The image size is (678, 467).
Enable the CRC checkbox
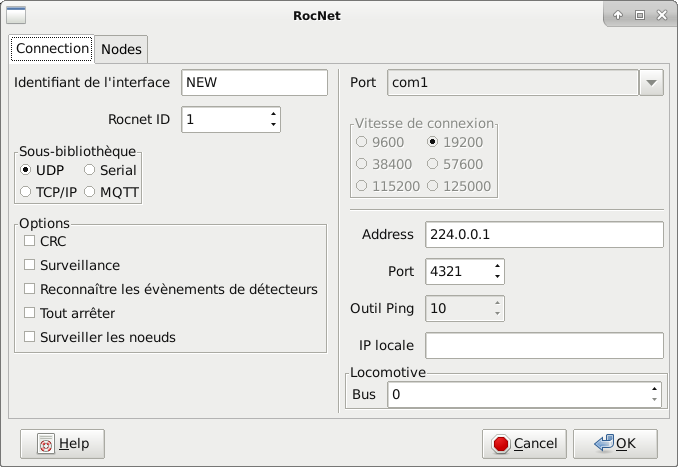click(30, 241)
